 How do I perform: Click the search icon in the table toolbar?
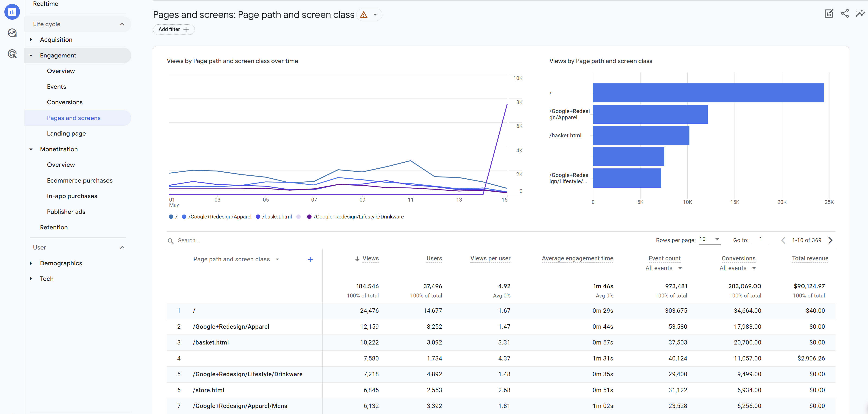coord(171,240)
